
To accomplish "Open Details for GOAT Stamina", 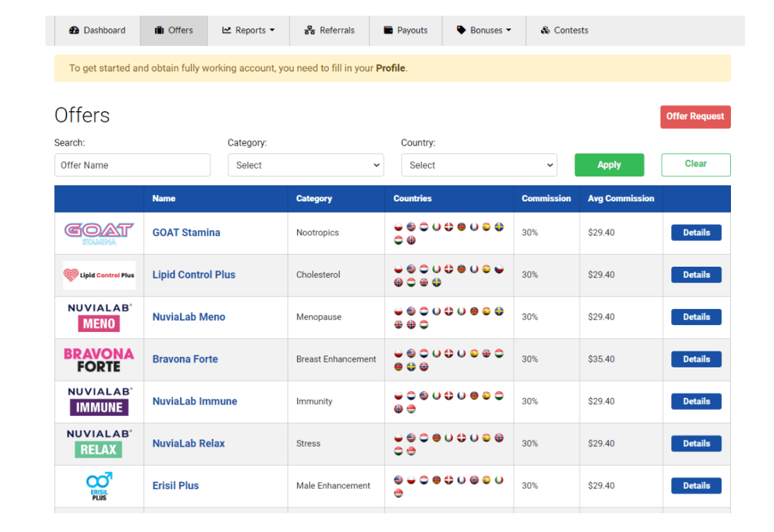I will [x=696, y=233].
